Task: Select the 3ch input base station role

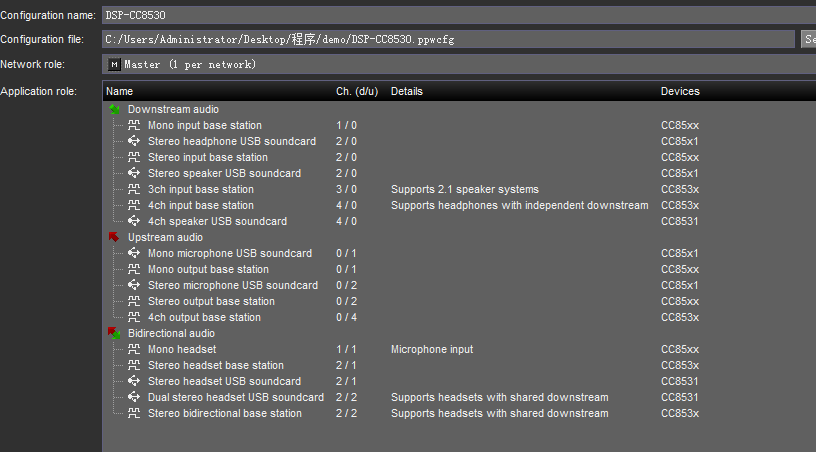Action: [200, 189]
